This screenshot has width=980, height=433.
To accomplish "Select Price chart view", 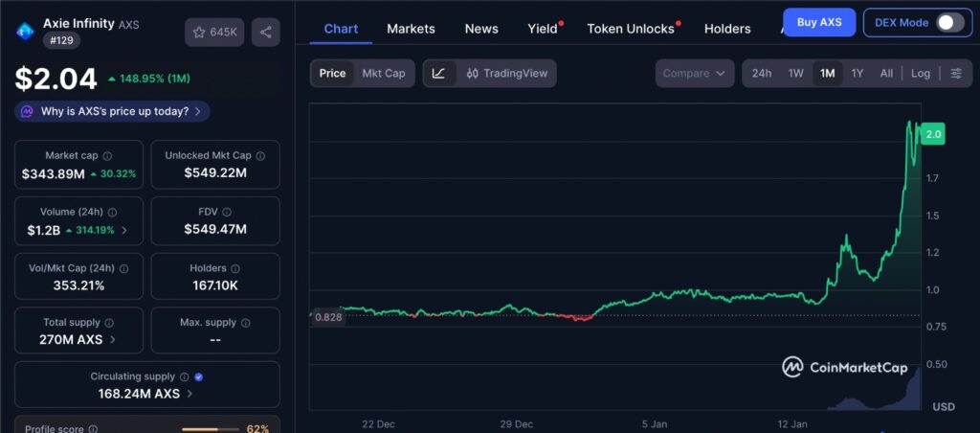I will [332, 73].
